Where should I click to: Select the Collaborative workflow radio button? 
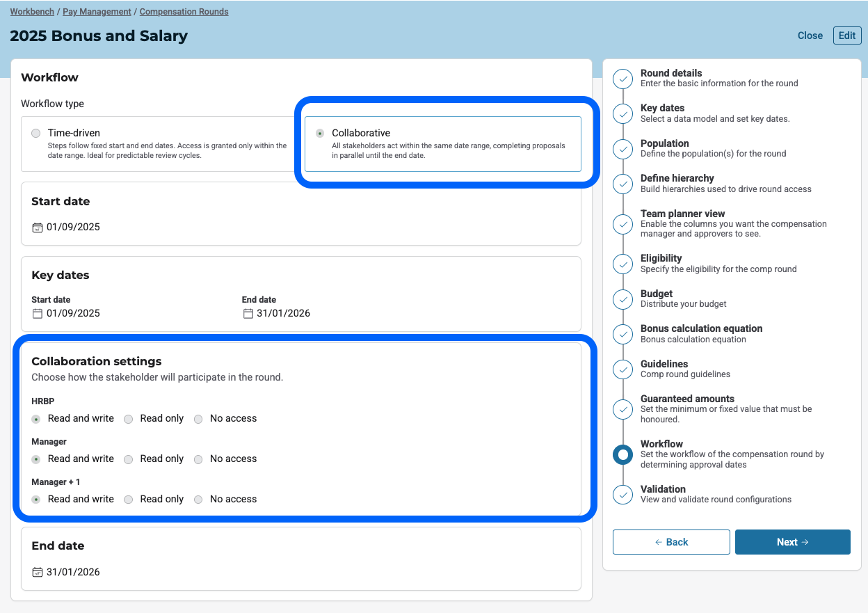(x=320, y=134)
